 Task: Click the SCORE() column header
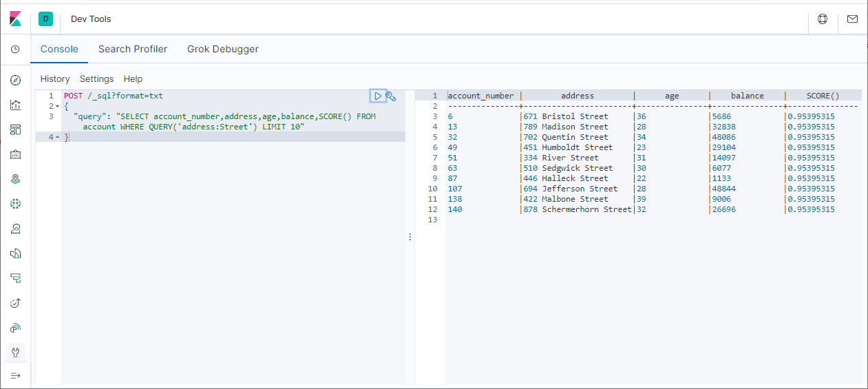click(823, 96)
